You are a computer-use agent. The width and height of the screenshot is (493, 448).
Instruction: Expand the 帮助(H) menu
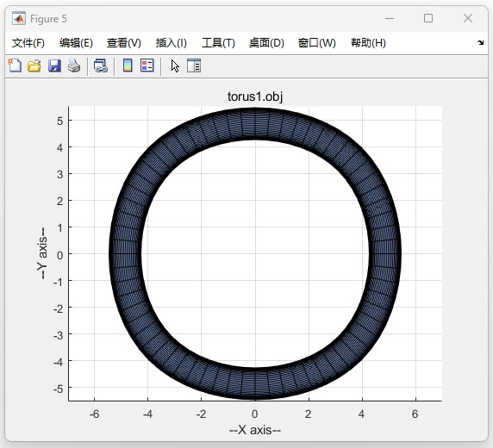368,43
